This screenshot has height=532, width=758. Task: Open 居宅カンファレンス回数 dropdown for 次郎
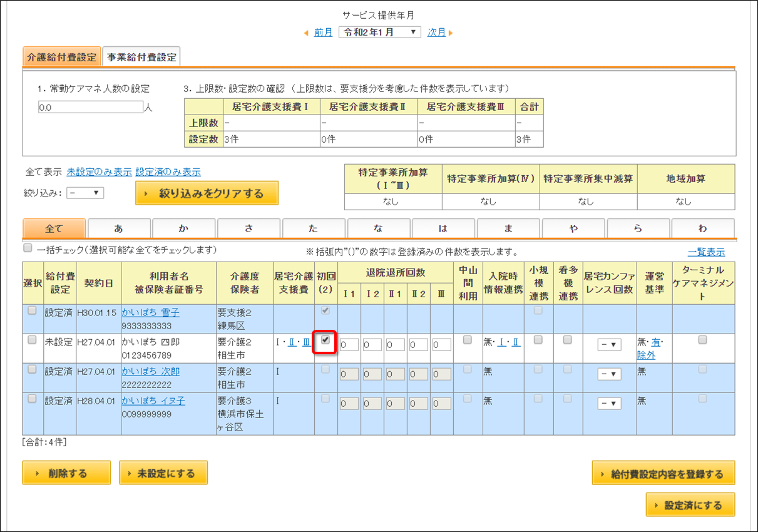click(609, 374)
